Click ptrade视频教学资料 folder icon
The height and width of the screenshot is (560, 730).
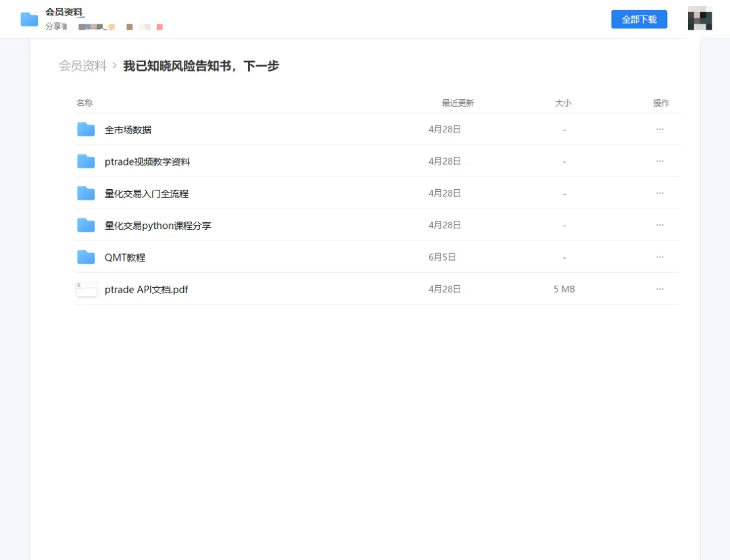click(x=86, y=161)
